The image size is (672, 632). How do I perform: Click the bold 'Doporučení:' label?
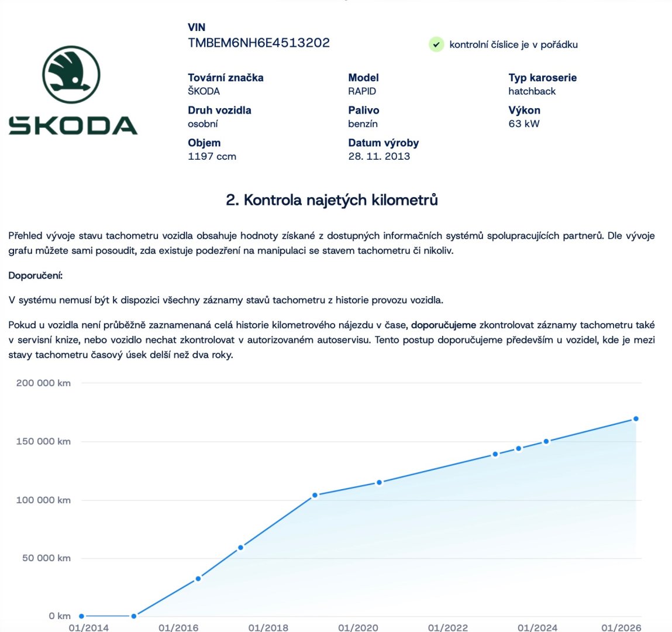(x=35, y=276)
